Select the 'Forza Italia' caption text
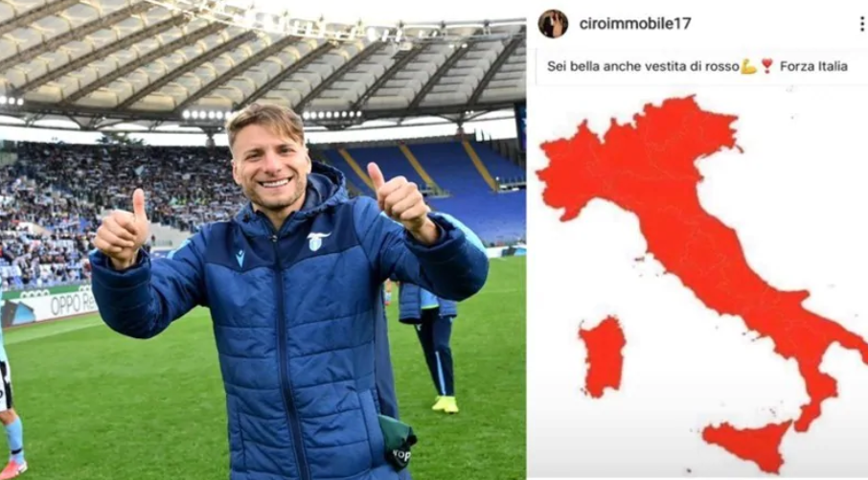 pyautogui.click(x=813, y=66)
